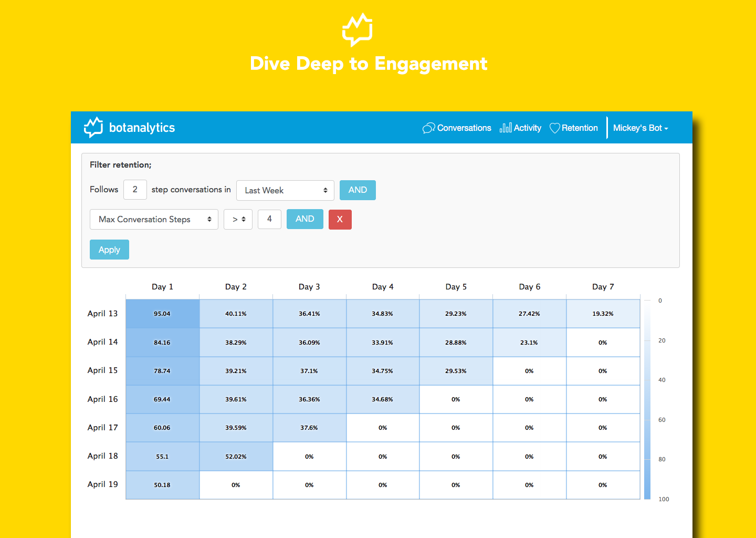The image size is (756, 538).
Task: Click the Retention heart icon
Action: 554,128
